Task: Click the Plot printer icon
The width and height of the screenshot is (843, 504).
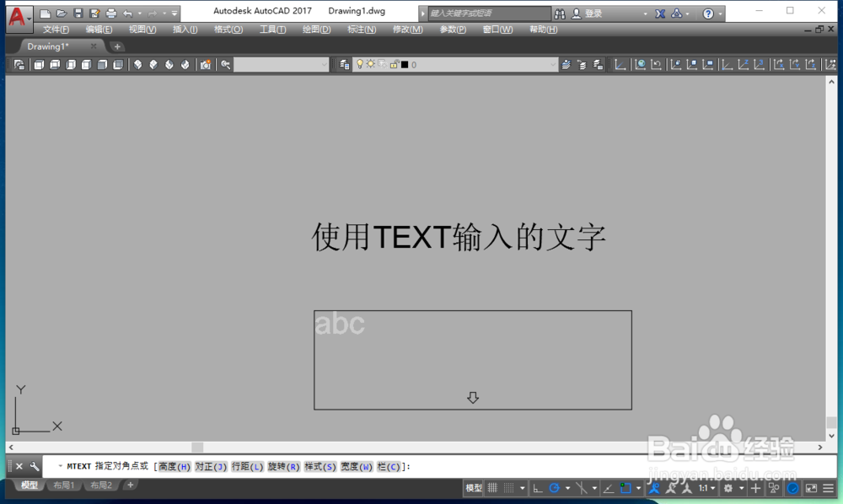Action: point(110,13)
